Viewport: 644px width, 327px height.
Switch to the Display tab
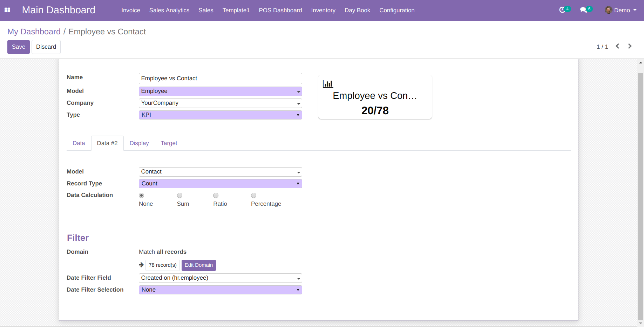point(139,143)
